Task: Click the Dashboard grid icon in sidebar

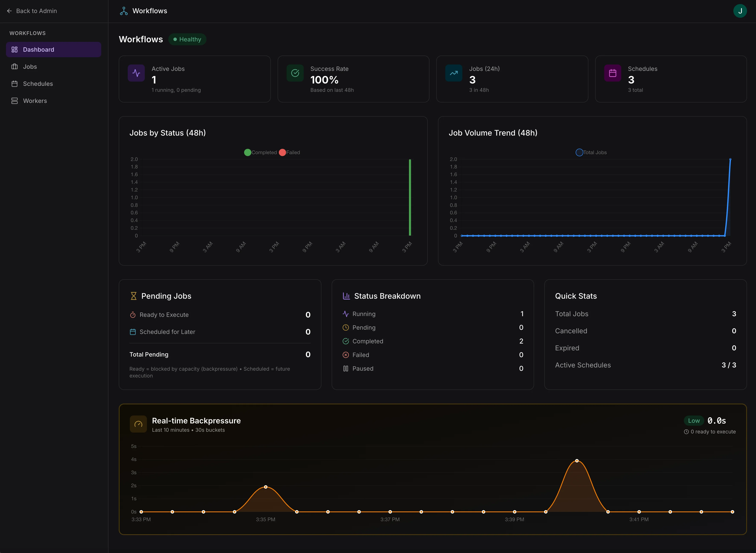Action: [14, 50]
